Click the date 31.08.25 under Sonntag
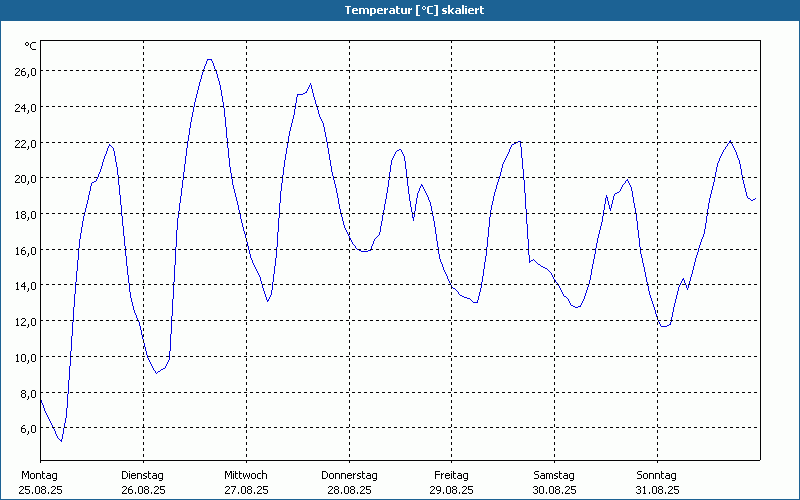Screen dimensions: 800x500 pos(657,490)
